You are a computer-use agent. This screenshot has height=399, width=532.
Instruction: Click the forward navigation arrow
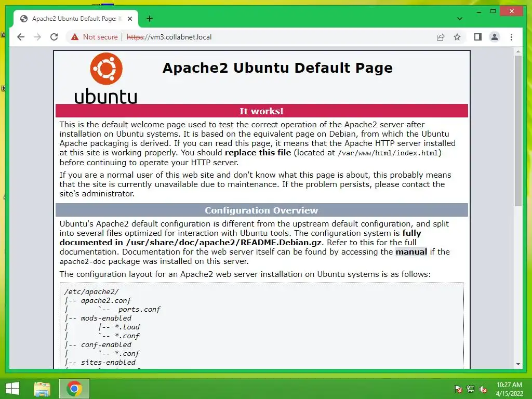[x=37, y=37]
